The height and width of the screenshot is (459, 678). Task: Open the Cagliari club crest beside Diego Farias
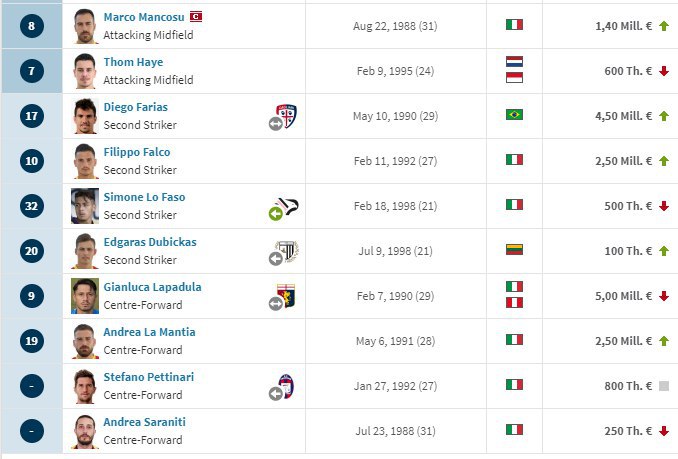click(286, 115)
